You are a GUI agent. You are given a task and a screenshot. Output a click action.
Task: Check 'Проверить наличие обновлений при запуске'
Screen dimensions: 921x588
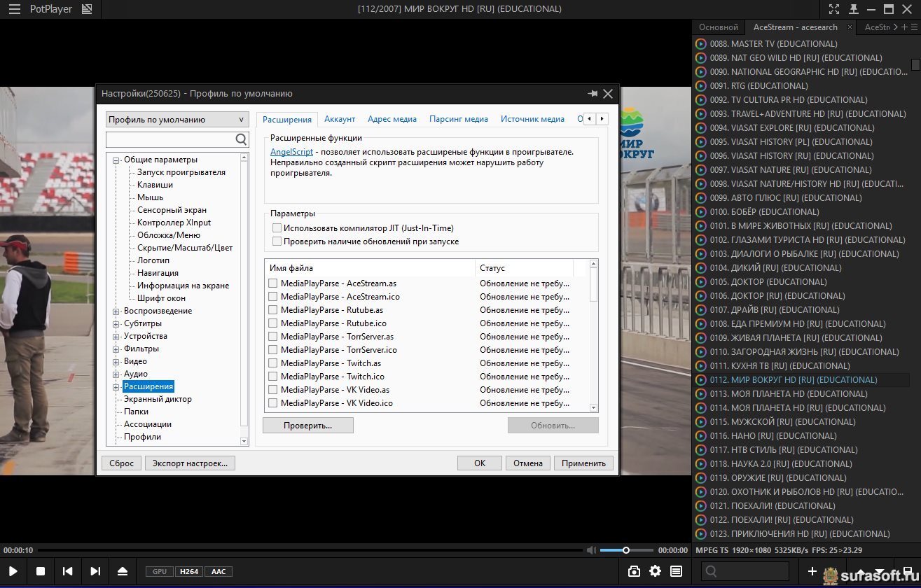[x=277, y=241]
